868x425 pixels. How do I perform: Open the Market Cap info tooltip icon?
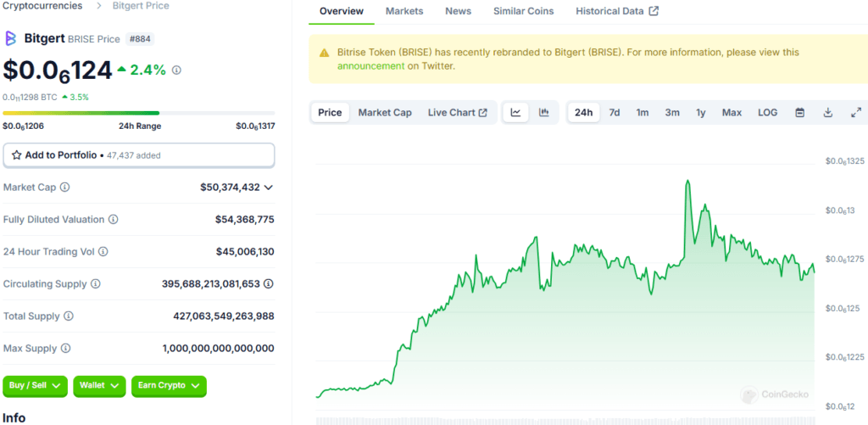(64, 187)
